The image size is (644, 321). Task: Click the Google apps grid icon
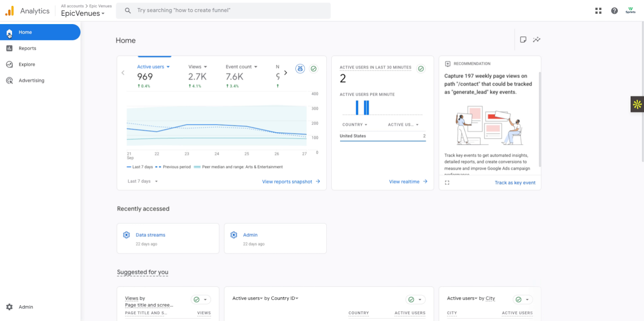(x=598, y=11)
